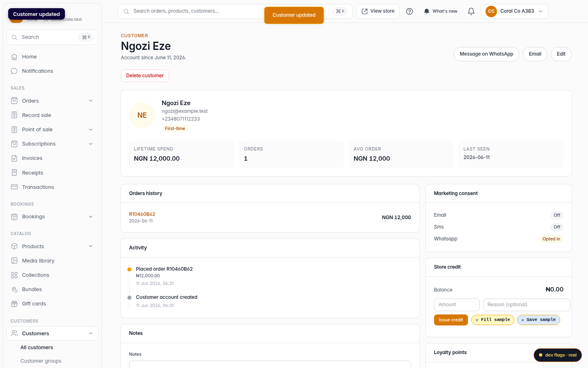Click the Customers people icon
The width and height of the screenshot is (588, 368).
point(14,334)
